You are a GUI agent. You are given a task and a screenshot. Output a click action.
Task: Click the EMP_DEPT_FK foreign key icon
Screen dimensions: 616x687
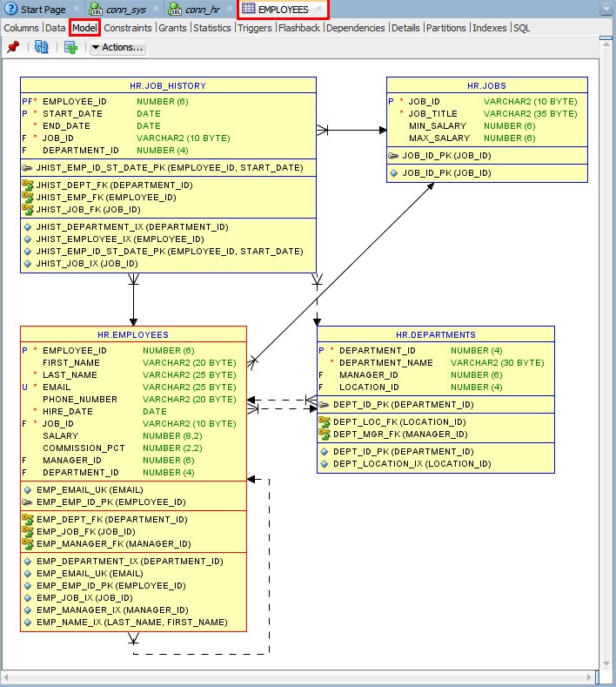tap(28, 520)
